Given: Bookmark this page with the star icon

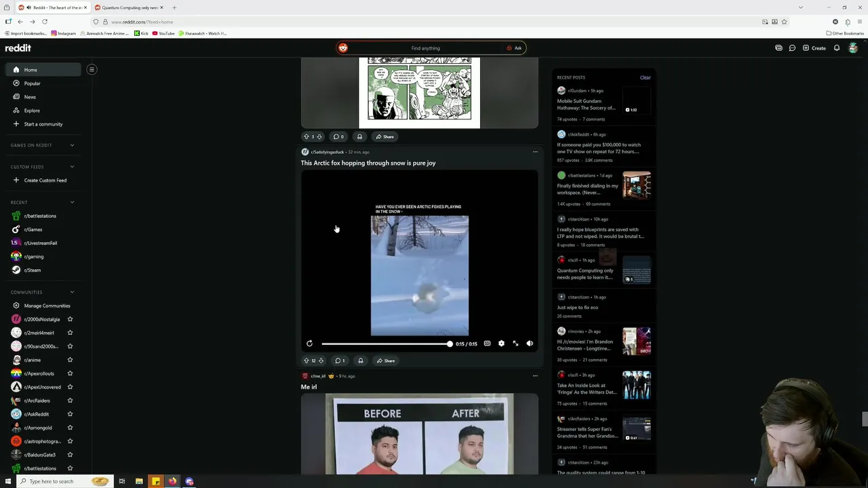Looking at the screenshot, I should coord(785,22).
